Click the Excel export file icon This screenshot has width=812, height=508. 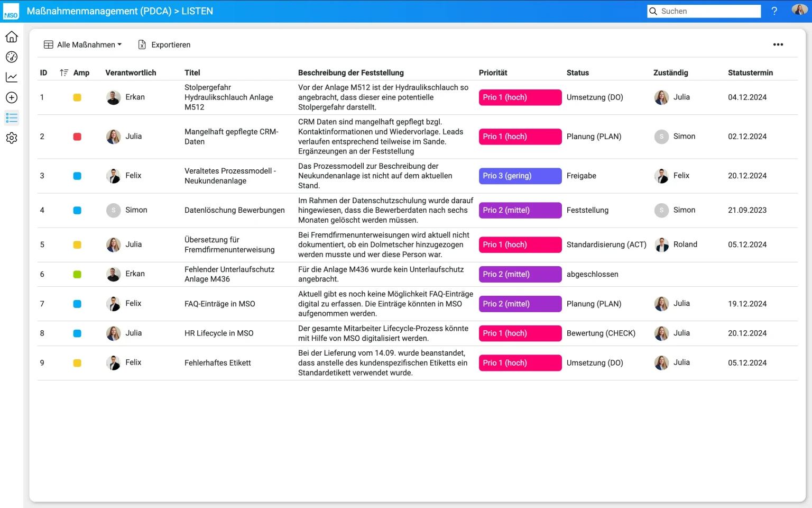point(142,44)
